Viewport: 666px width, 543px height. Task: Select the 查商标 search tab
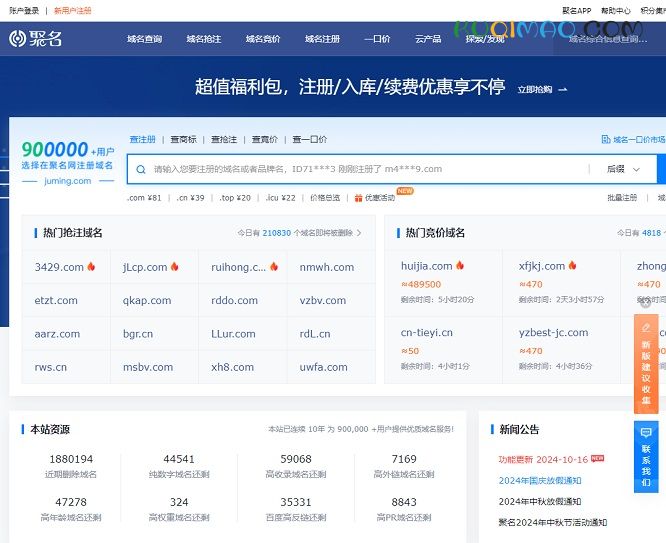(x=183, y=139)
